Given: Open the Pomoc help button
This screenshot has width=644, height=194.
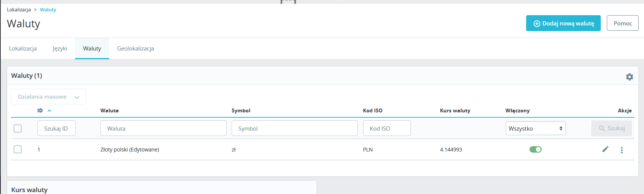Looking at the screenshot, I should click(622, 23).
